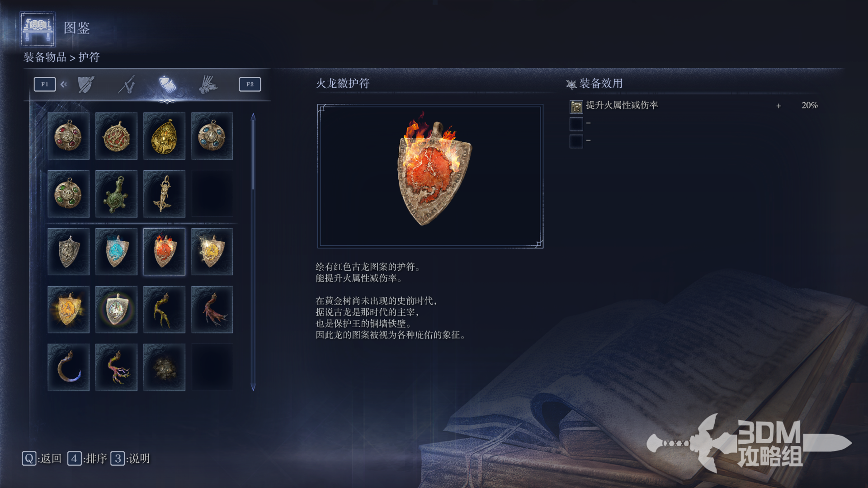The width and height of the screenshot is (868, 488).
Task: Switch to the armor shield category tab
Action: (x=85, y=84)
